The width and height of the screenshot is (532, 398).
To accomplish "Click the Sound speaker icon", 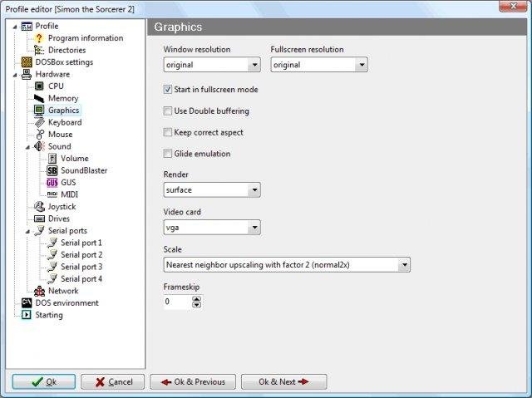I will point(39,146).
